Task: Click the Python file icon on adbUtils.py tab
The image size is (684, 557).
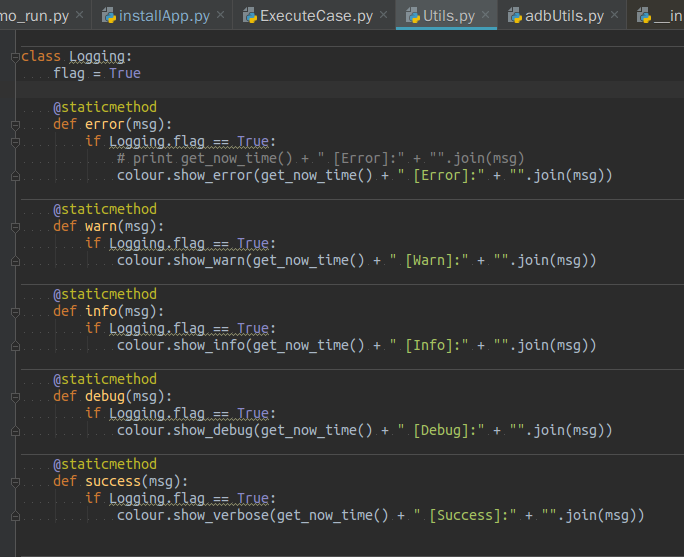Action: (515, 16)
